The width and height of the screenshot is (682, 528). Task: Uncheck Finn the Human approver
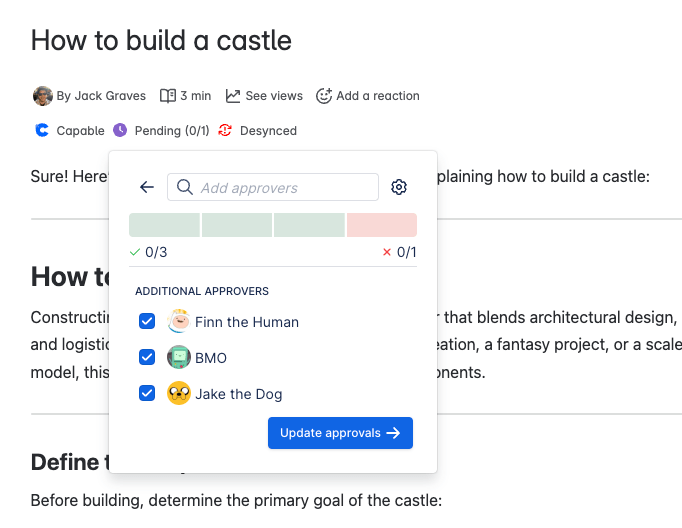coord(147,321)
